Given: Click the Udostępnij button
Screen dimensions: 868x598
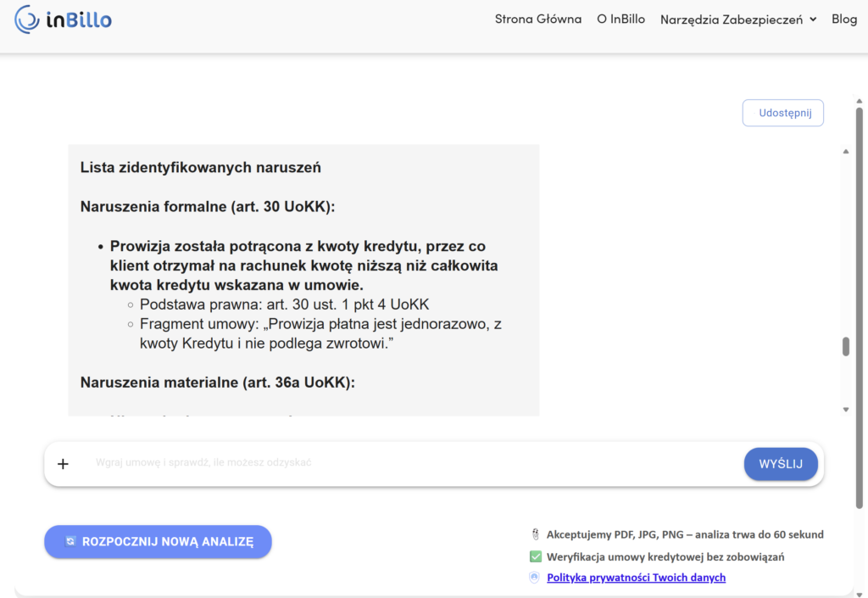Looking at the screenshot, I should point(782,113).
